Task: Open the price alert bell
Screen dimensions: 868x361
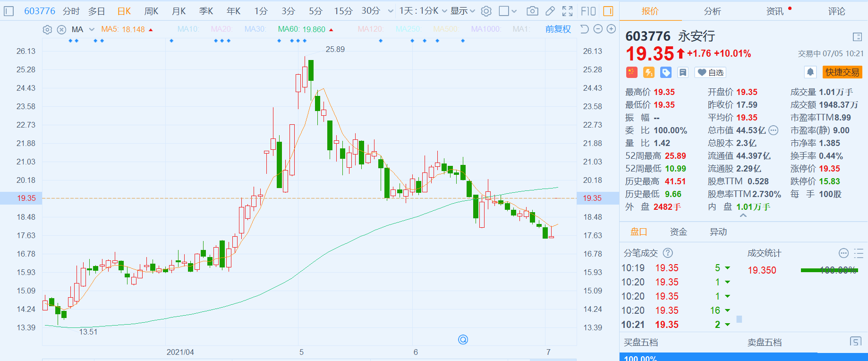Action: point(810,72)
